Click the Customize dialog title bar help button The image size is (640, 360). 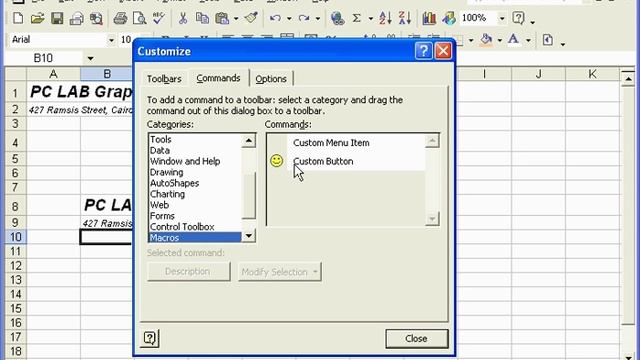423,51
